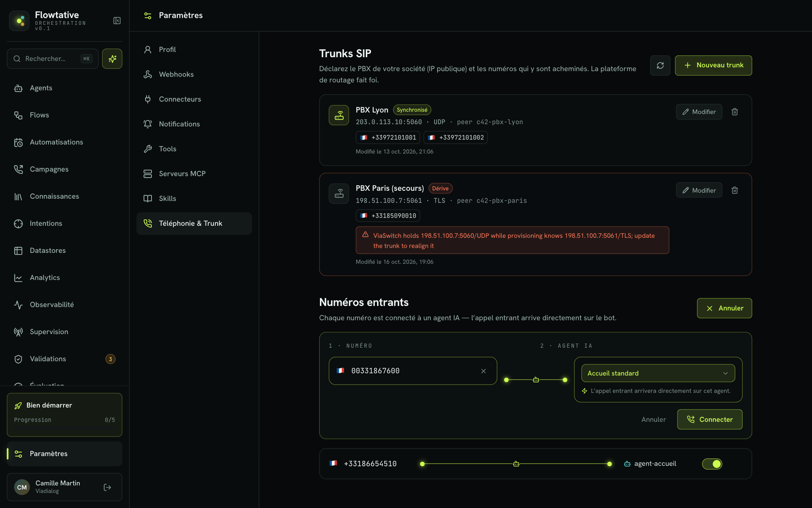Viewport: 812px width, 508px height.
Task: Open Supervision in the sidebar
Action: point(65,332)
